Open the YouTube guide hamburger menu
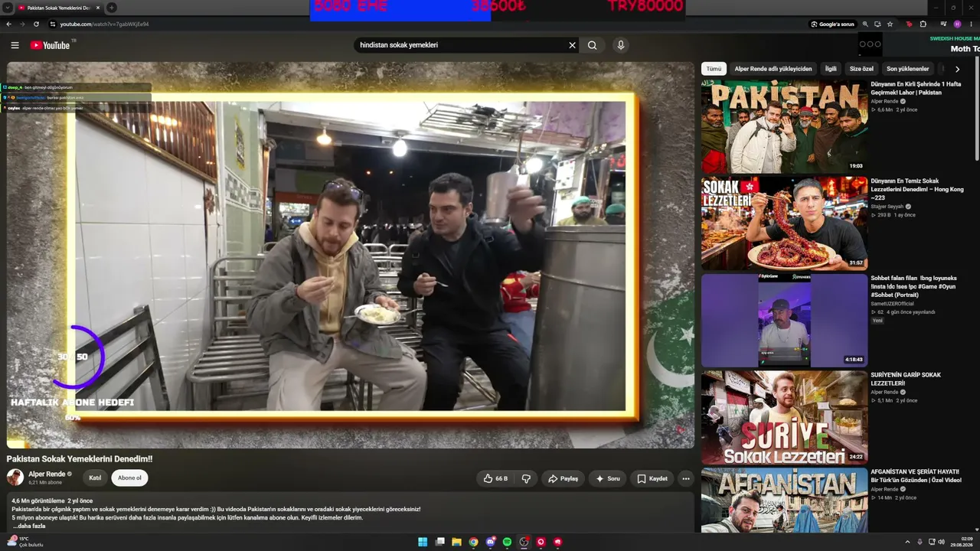 tap(15, 45)
